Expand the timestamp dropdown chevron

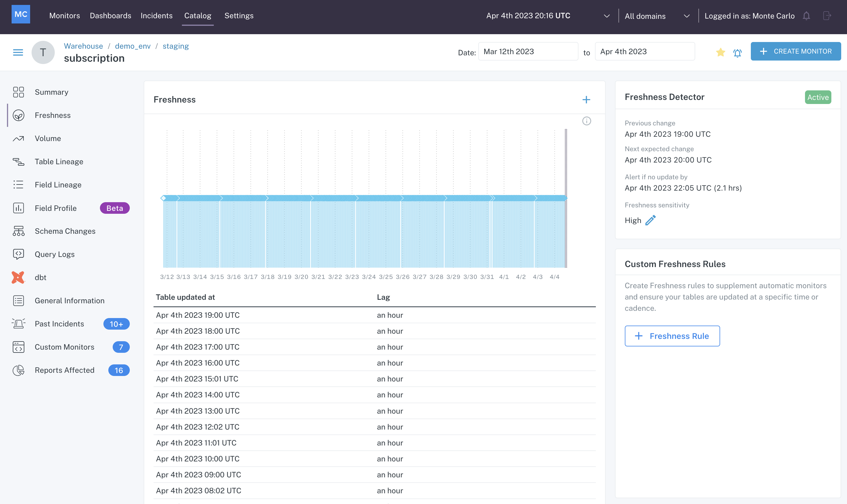607,16
